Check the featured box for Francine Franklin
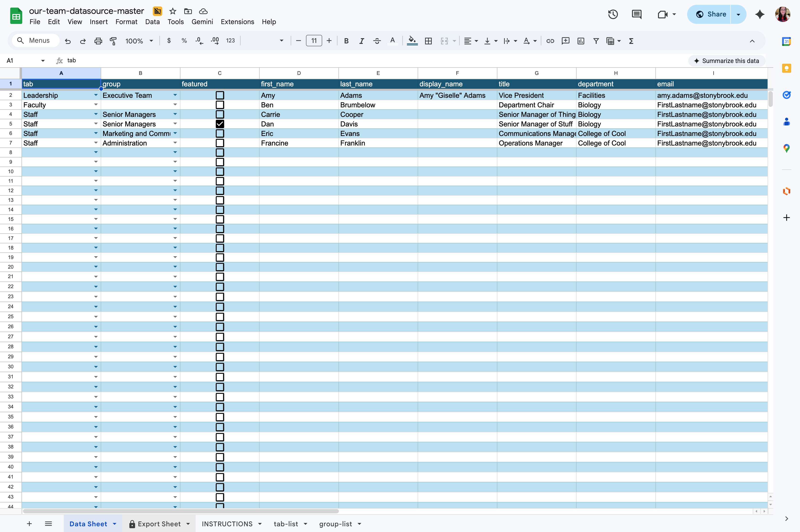The height and width of the screenshot is (532, 800). point(220,143)
